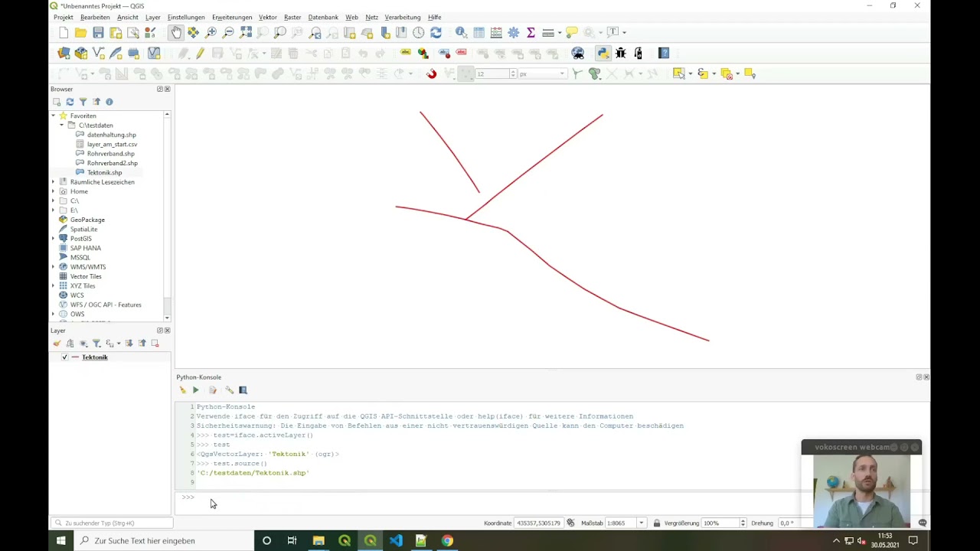Click the black bug debug plugin icon
The height and width of the screenshot is (551, 980).
621,53
